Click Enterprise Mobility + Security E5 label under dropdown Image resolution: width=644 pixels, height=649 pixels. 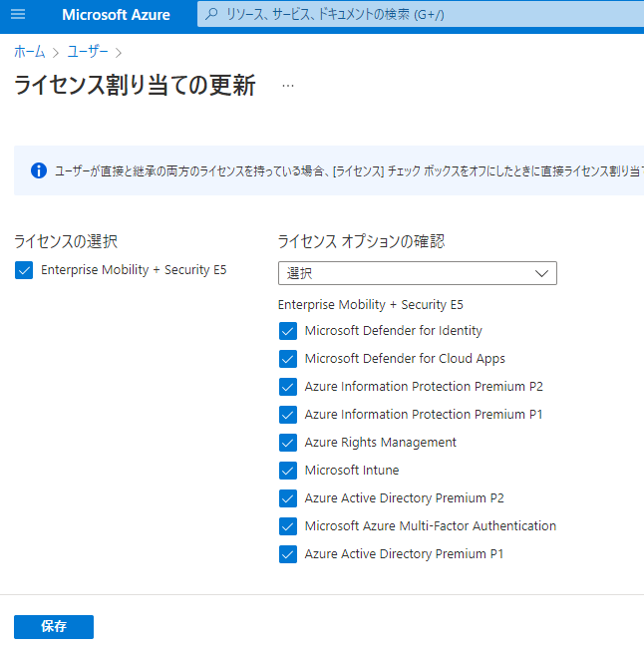click(x=371, y=305)
